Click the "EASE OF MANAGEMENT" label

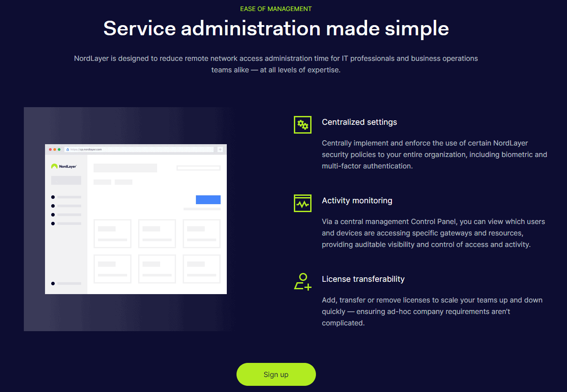[x=276, y=9]
